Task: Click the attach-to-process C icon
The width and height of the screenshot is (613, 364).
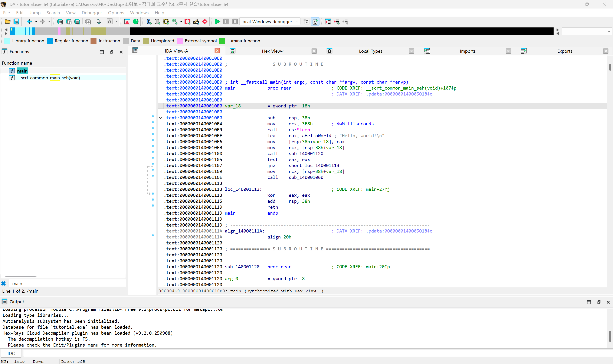Action: [306, 21]
